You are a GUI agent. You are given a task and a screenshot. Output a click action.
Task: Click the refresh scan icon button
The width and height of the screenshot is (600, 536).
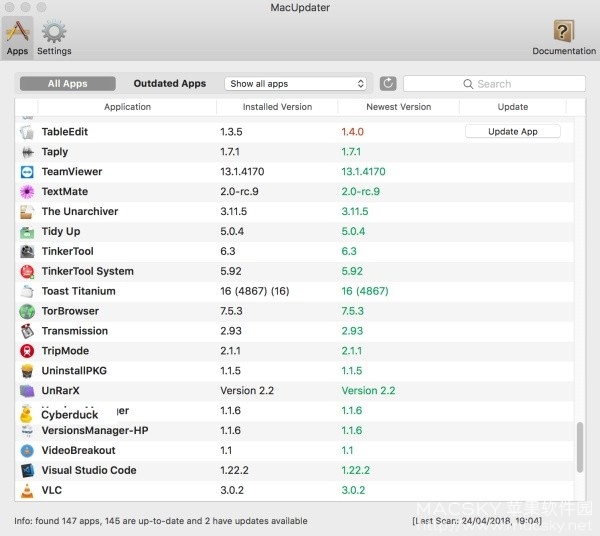tap(388, 83)
